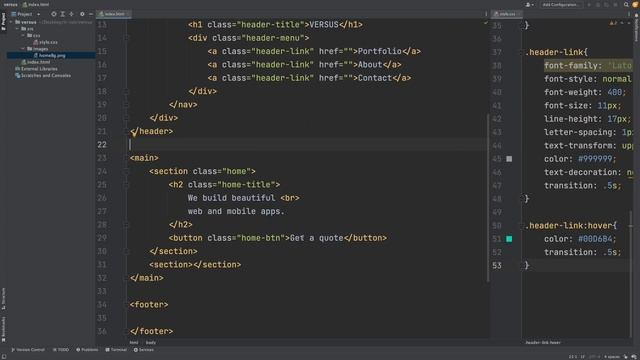640x360 pixels.
Task: Click the html breadcrumb in editor footer
Action: (134, 342)
